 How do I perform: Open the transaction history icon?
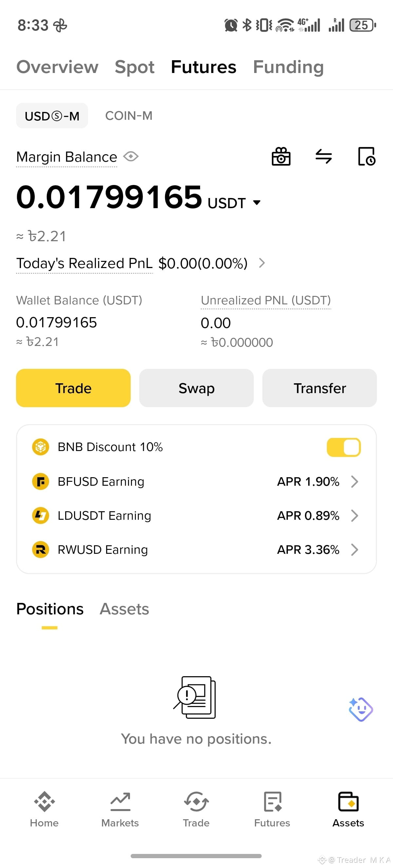[366, 156]
